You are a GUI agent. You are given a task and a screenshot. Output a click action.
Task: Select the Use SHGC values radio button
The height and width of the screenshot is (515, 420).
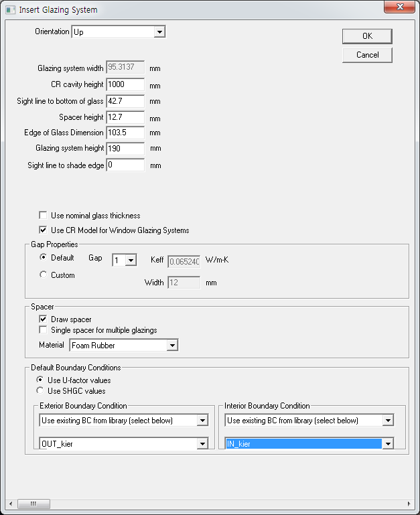pos(40,390)
